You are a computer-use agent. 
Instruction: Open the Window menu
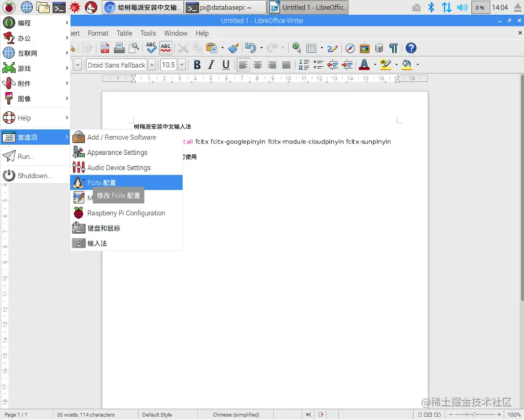[175, 33]
